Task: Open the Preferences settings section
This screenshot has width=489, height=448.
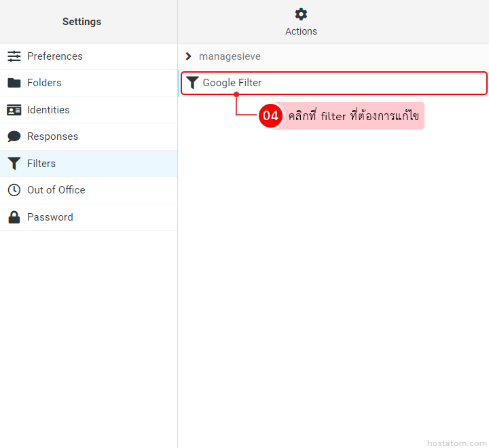Action: 55,56
